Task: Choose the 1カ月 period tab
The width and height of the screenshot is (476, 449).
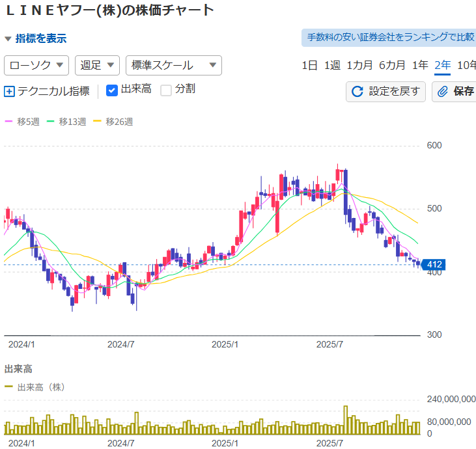Action: pos(359,65)
